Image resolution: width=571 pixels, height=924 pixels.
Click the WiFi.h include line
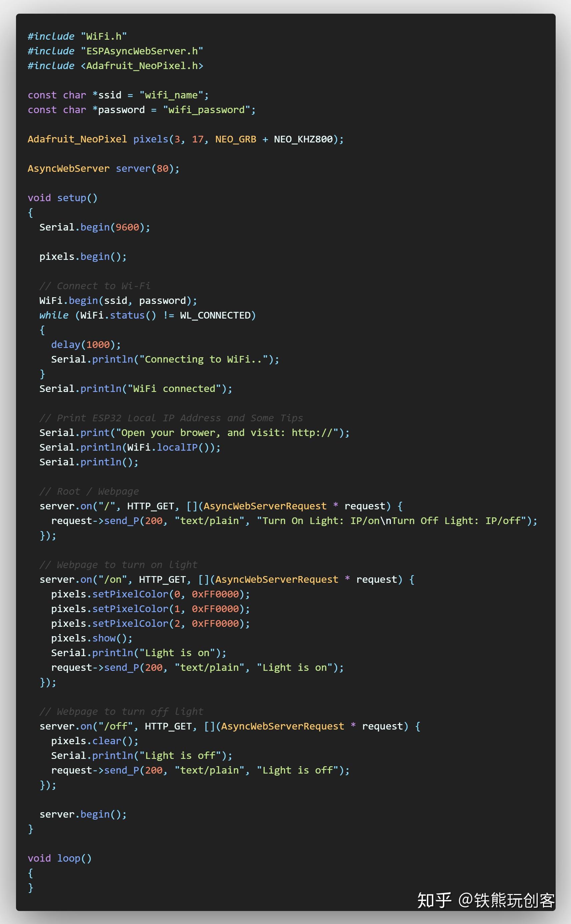point(77,36)
